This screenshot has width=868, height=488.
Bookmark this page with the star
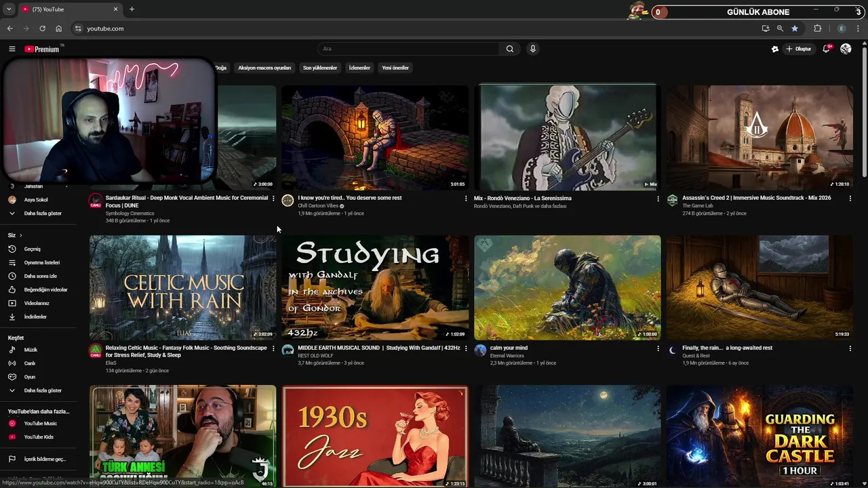[x=795, y=28]
